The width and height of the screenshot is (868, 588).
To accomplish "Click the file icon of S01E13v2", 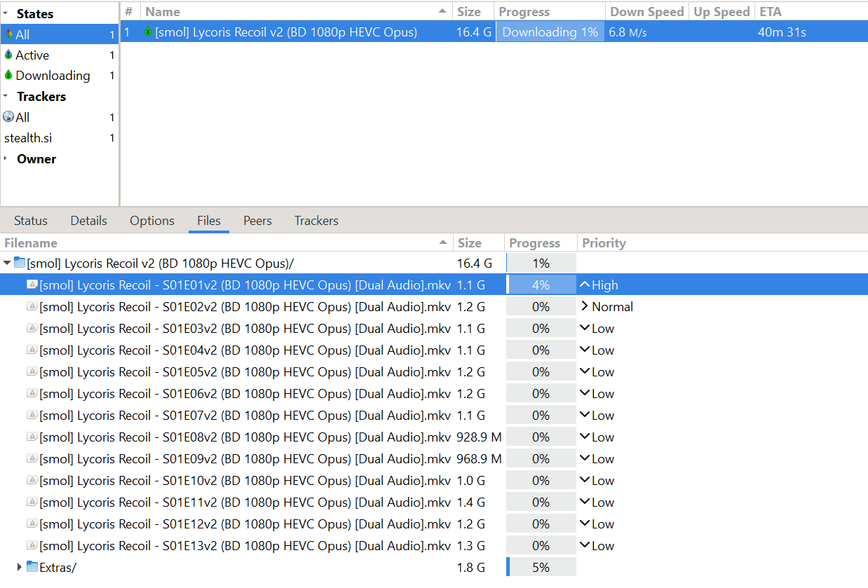I will click(32, 545).
